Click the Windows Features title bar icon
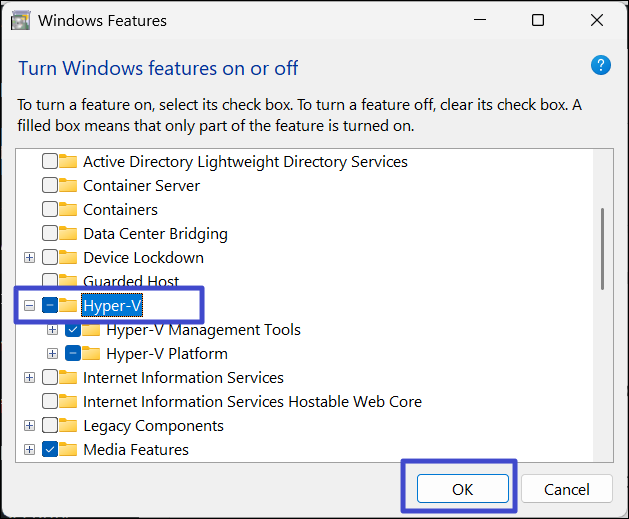Image resolution: width=629 pixels, height=519 pixels. click(20, 20)
